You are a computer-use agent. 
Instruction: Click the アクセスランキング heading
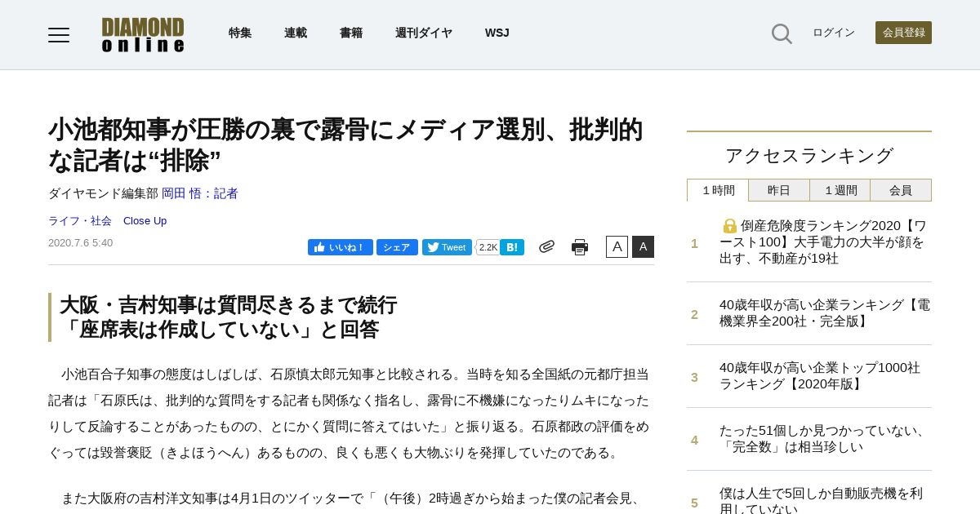[809, 155]
